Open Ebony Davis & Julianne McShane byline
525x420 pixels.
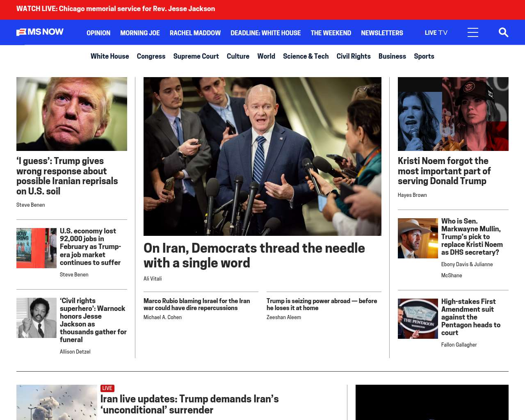(x=467, y=270)
